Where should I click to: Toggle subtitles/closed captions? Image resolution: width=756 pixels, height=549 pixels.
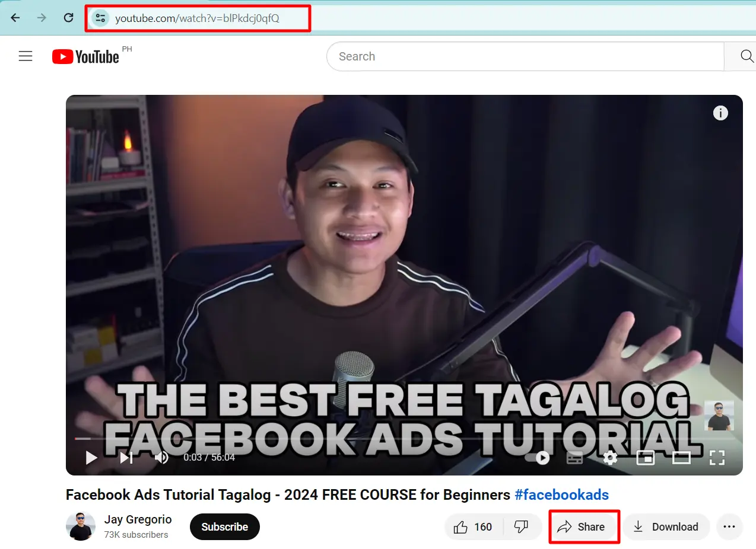click(x=574, y=458)
